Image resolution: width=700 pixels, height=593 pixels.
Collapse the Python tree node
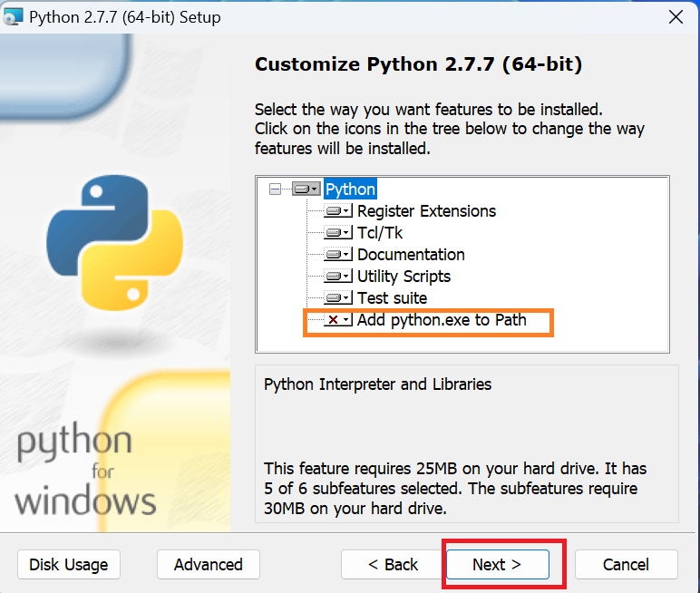276,190
